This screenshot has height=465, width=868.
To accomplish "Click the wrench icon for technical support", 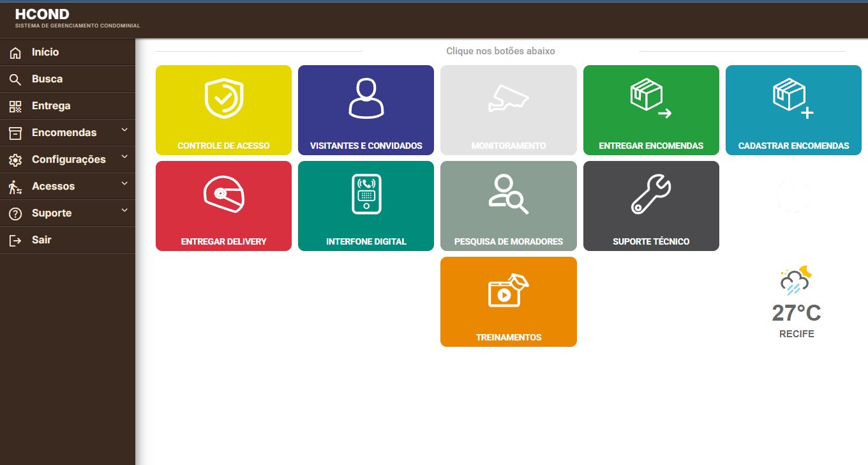I will (x=651, y=195).
